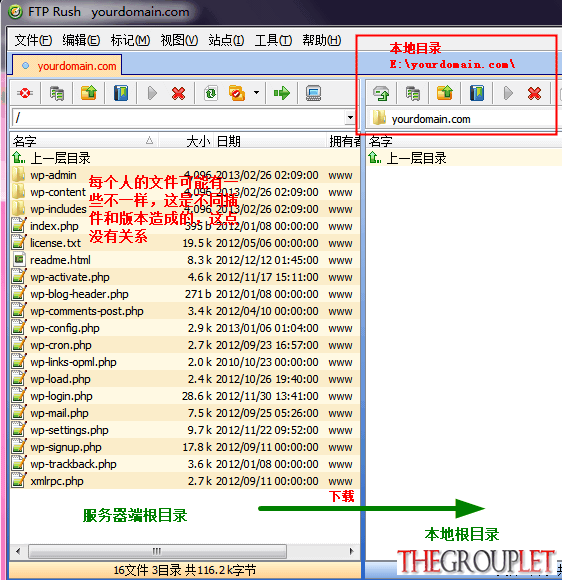Open the 编辑(E) menu

pos(81,40)
